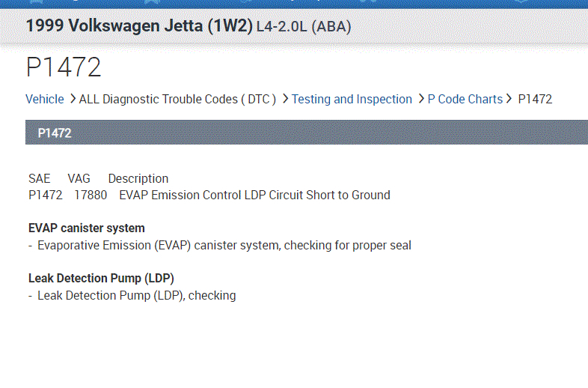This screenshot has width=588, height=388.
Task: Go to Testing and Inspection breadcrumb
Action: tap(352, 99)
